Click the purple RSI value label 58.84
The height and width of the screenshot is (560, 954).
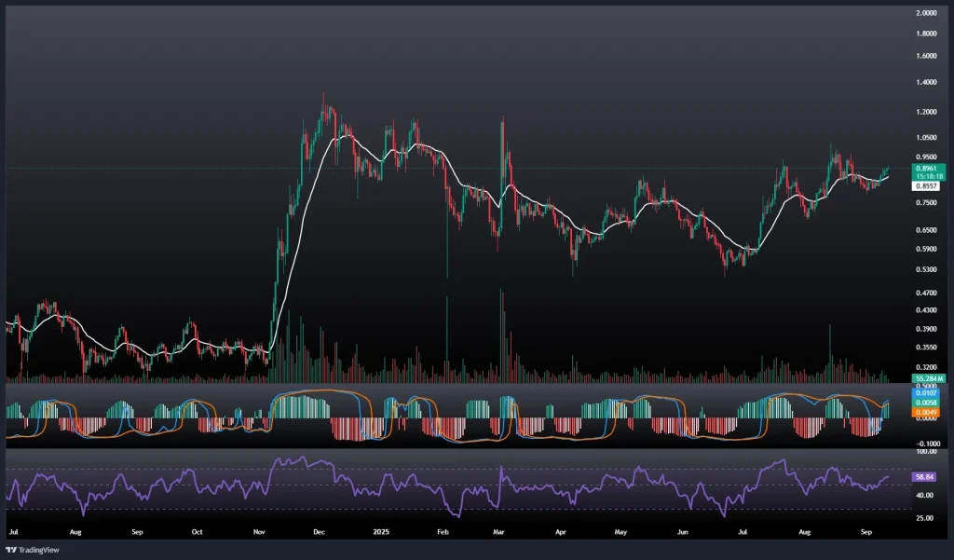coord(900,476)
